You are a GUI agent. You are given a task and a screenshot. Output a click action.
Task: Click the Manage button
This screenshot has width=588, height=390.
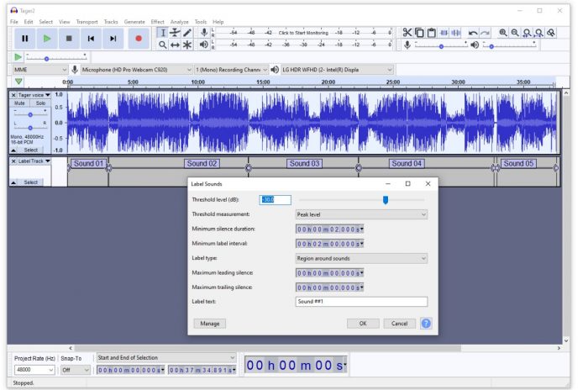coord(210,323)
